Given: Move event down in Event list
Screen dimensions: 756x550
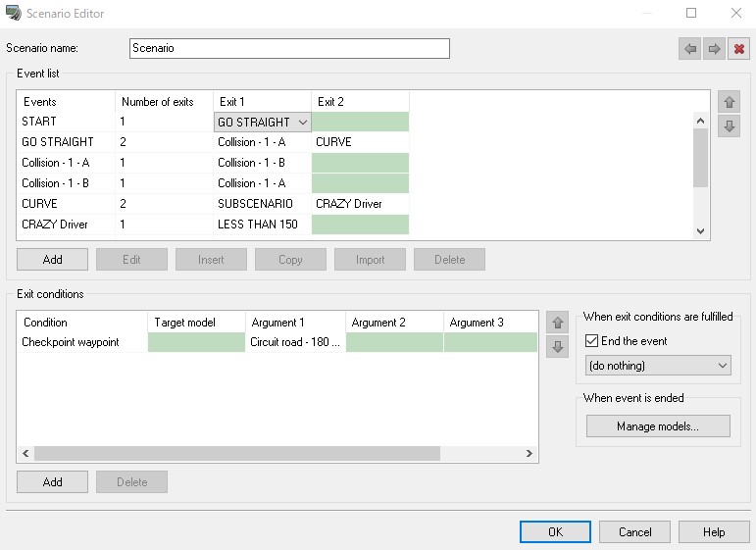Looking at the screenshot, I should [x=729, y=126].
